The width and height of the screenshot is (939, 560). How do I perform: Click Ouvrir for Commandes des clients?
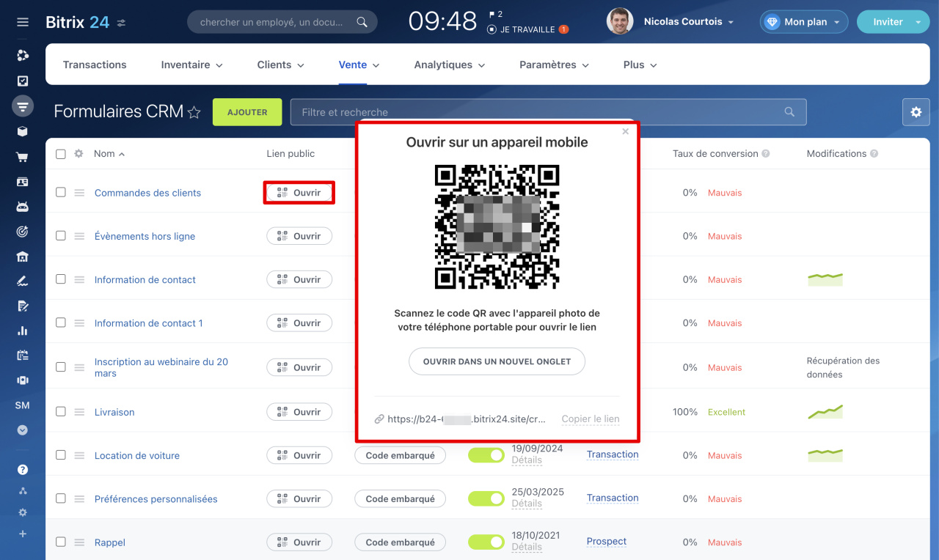pyautogui.click(x=299, y=193)
